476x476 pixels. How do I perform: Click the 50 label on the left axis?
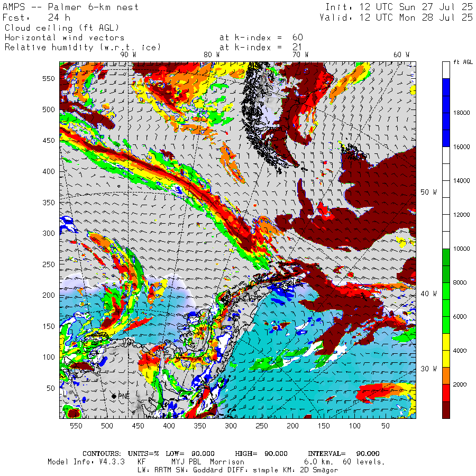click(x=51, y=388)
